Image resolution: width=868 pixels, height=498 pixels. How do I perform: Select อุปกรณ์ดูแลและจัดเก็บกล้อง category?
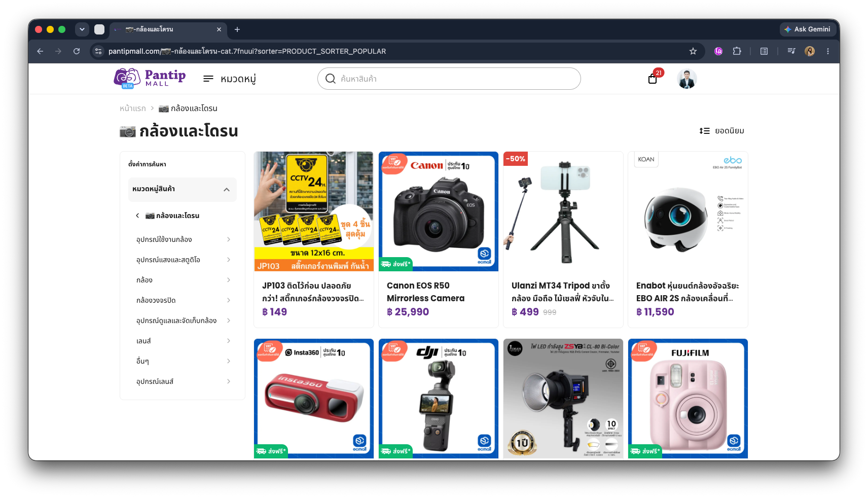[176, 321]
